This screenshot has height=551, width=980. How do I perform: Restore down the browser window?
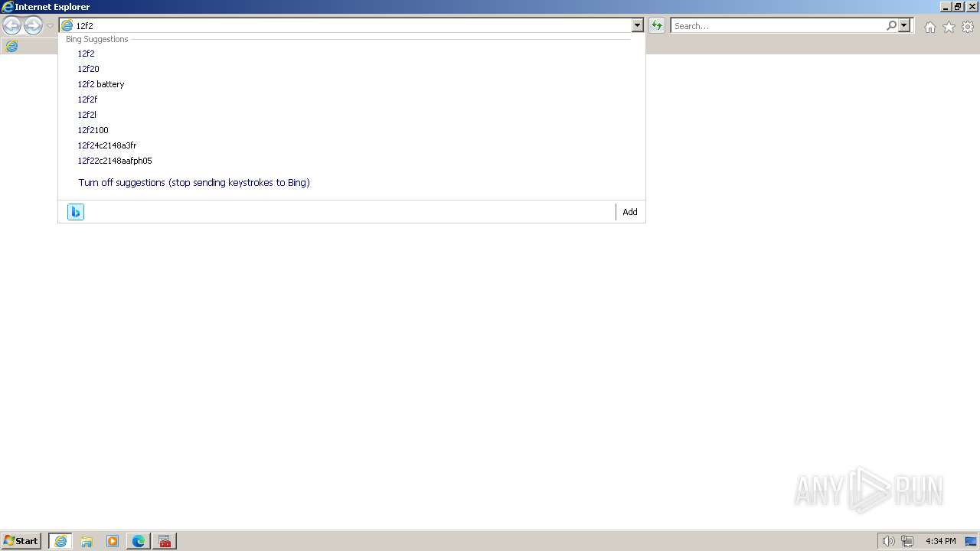tap(958, 7)
